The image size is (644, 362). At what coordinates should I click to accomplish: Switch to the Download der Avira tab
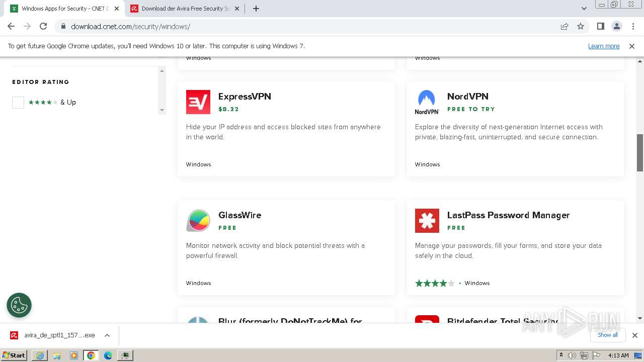[x=184, y=9]
